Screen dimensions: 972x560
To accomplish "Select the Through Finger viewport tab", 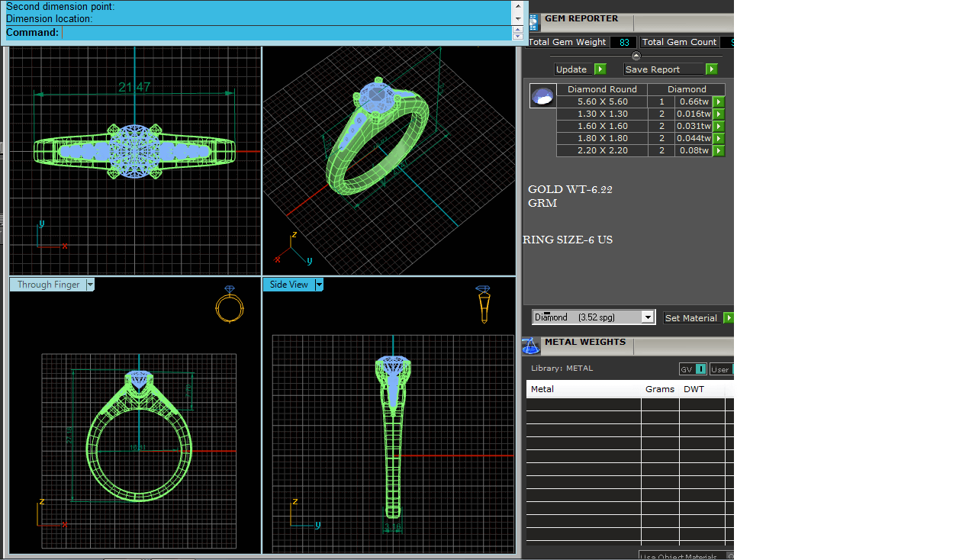I will pyautogui.click(x=48, y=285).
